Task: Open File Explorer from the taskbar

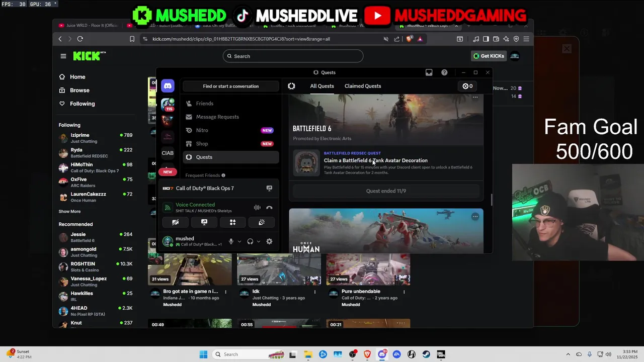Action: click(x=308, y=354)
